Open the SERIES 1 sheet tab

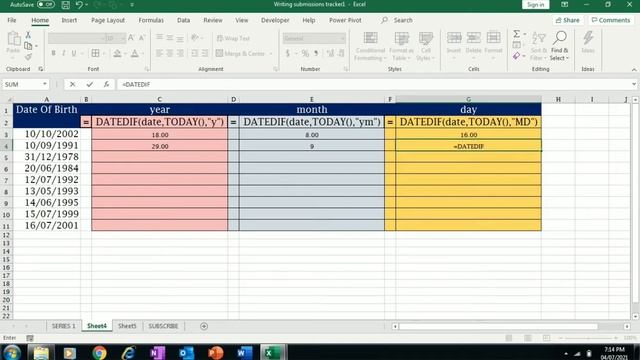pos(63,326)
